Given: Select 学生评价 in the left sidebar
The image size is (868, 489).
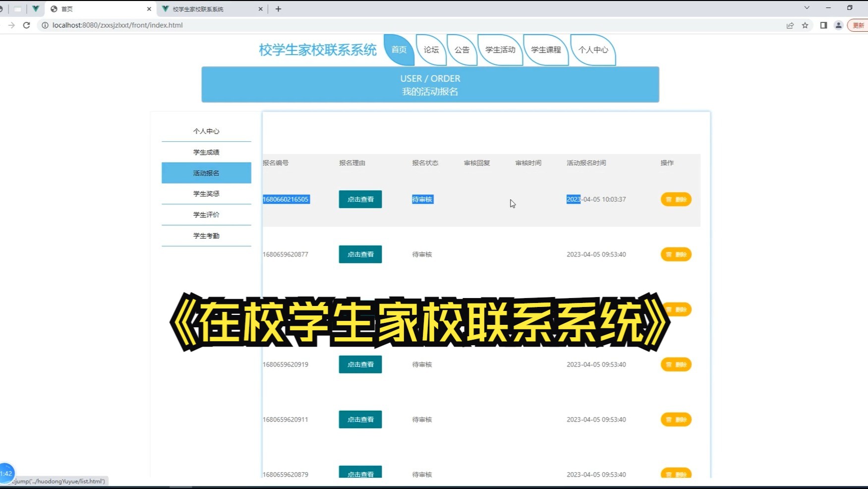Looking at the screenshot, I should [x=206, y=215].
